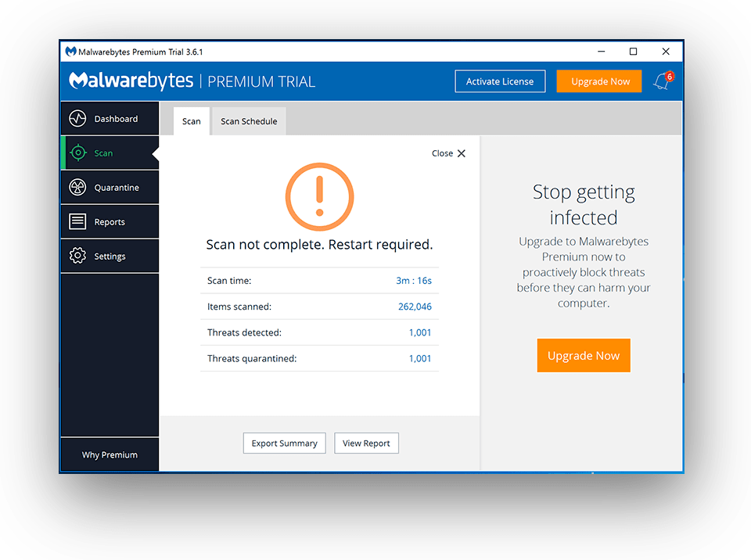
Task: Click the Quarantine radiation icon
Action: tap(77, 188)
